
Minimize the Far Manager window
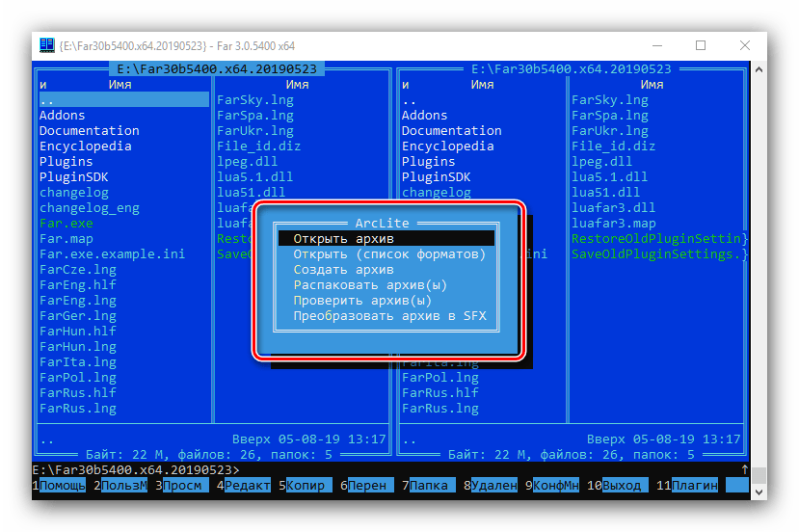(x=657, y=45)
